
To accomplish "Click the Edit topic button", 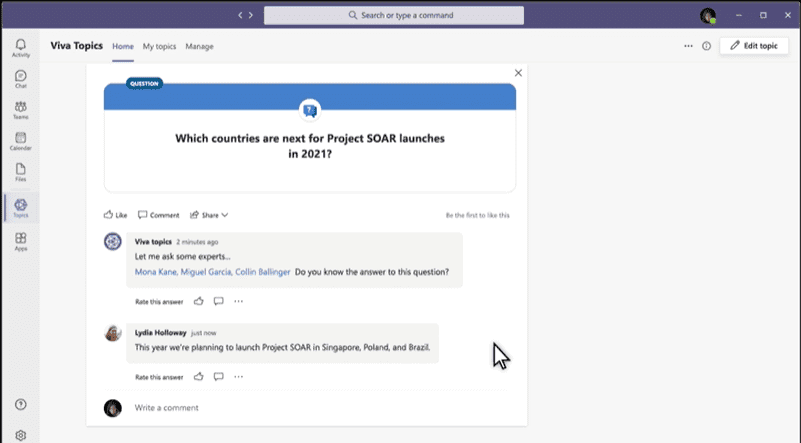I will click(753, 46).
